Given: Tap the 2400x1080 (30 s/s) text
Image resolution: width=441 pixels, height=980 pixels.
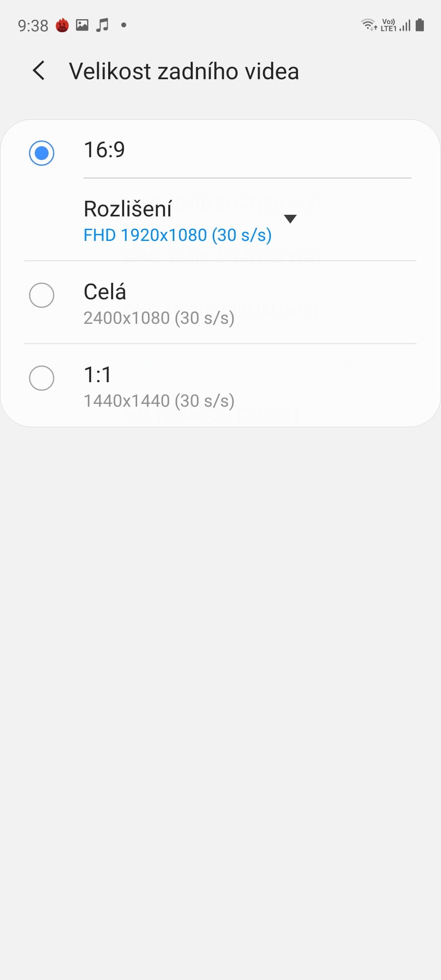Looking at the screenshot, I should coord(159,318).
